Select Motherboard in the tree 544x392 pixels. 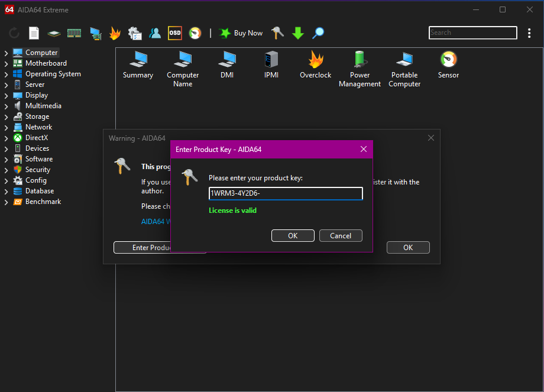[46, 63]
